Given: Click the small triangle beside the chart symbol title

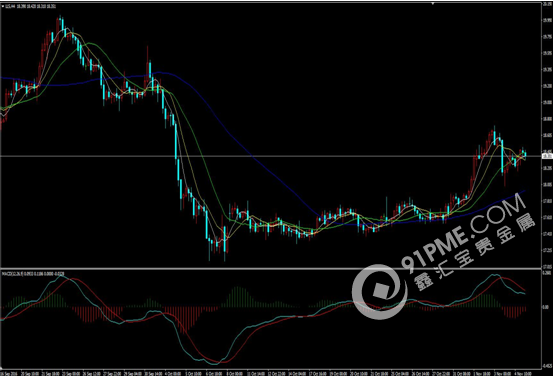Looking at the screenshot, I should tap(3, 6).
